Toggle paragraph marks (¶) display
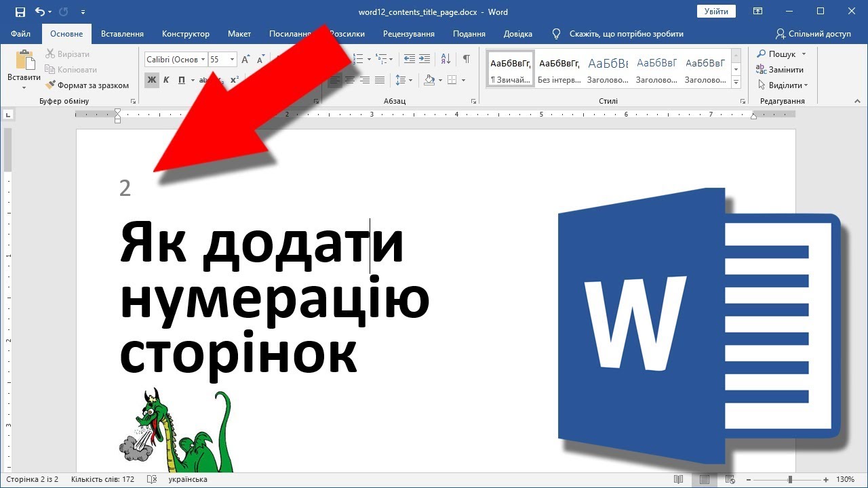The height and width of the screenshot is (488, 868). 466,59
